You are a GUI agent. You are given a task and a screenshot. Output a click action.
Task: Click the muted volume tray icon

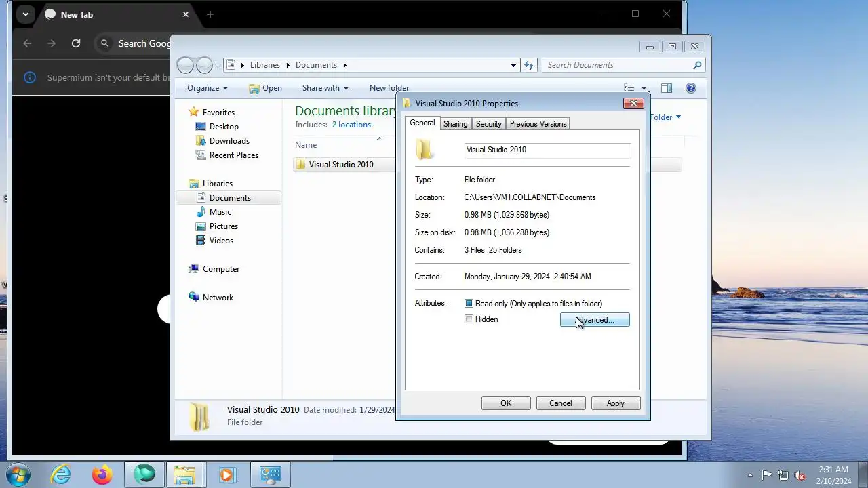[x=800, y=475]
